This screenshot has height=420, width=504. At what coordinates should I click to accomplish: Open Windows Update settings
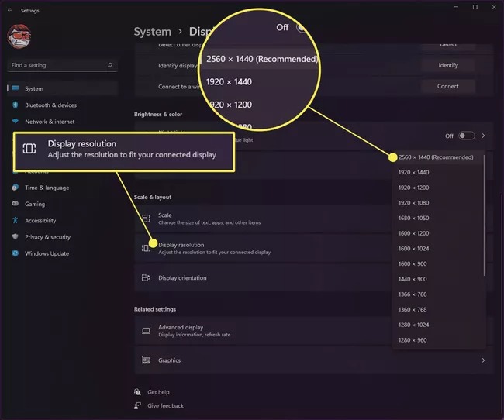click(x=47, y=253)
